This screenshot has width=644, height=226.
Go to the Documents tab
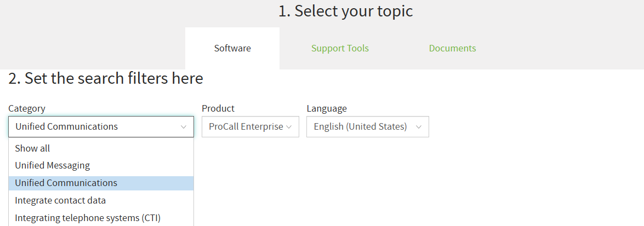tap(453, 48)
